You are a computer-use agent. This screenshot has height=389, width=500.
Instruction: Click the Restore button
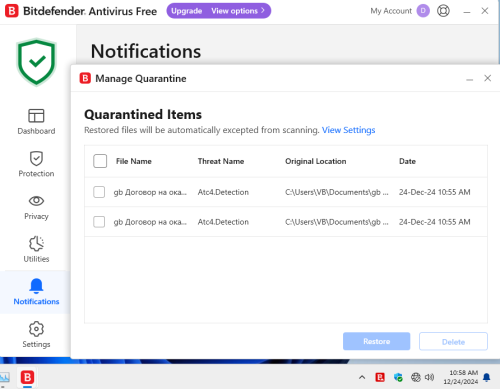[x=376, y=341]
